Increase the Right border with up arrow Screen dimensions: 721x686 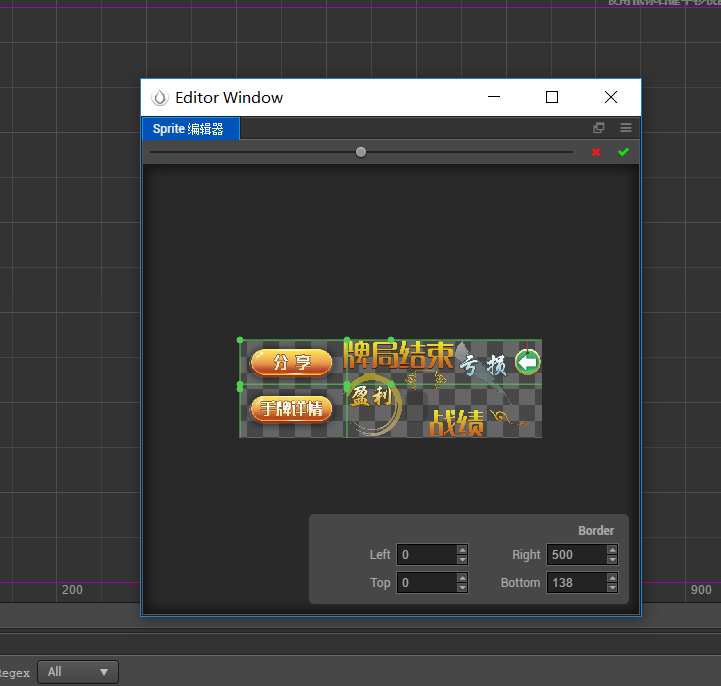612,549
